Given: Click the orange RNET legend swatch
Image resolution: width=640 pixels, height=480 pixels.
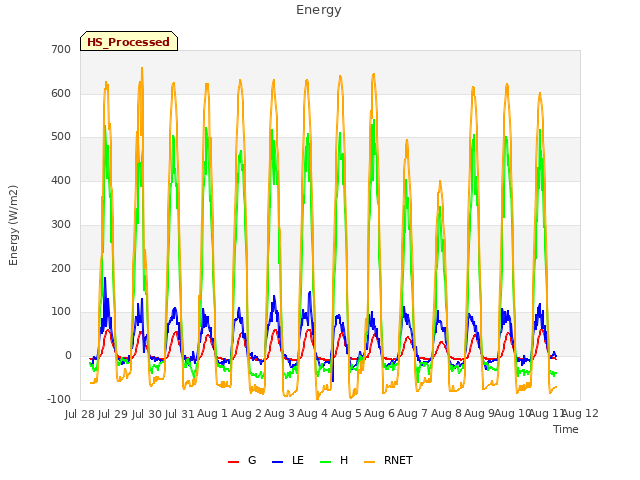Looking at the screenshot, I should coord(369,461).
